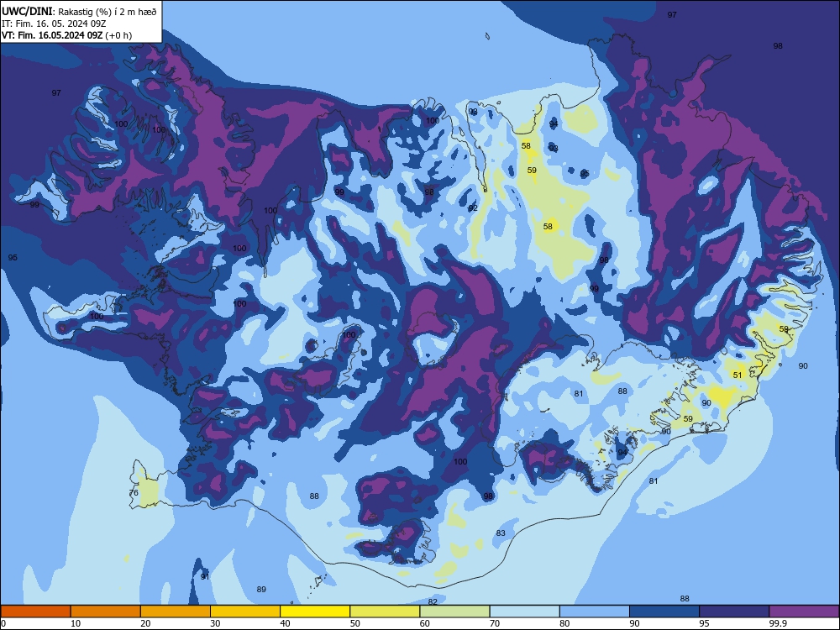The image size is (840, 630).
Task: Click the '50' legend tick label
Action: 355,623
